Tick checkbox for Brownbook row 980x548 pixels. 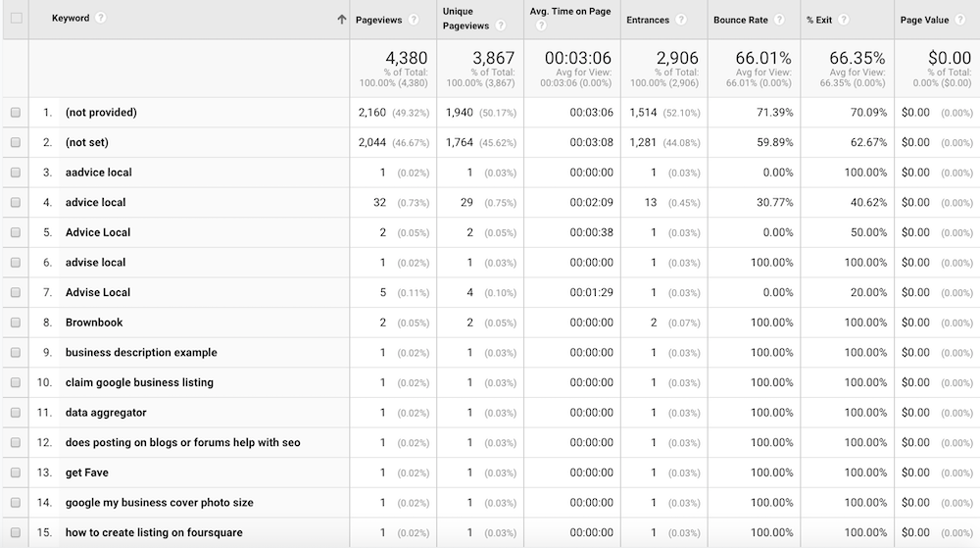(16, 323)
